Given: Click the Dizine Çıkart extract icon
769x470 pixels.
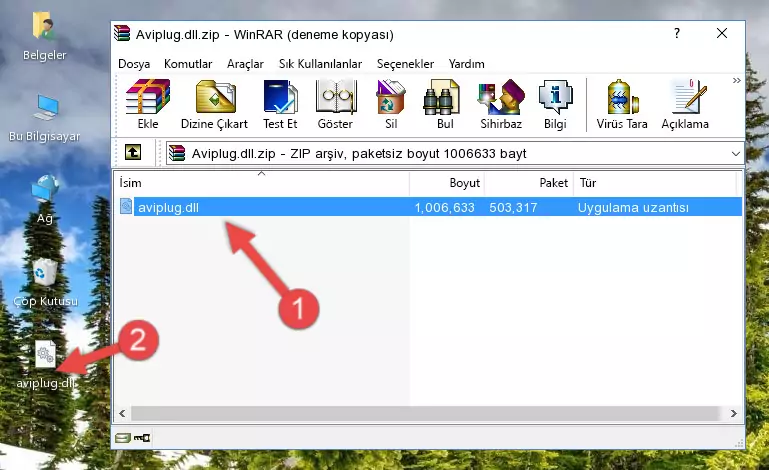Looking at the screenshot, I should pyautogui.click(x=214, y=104).
